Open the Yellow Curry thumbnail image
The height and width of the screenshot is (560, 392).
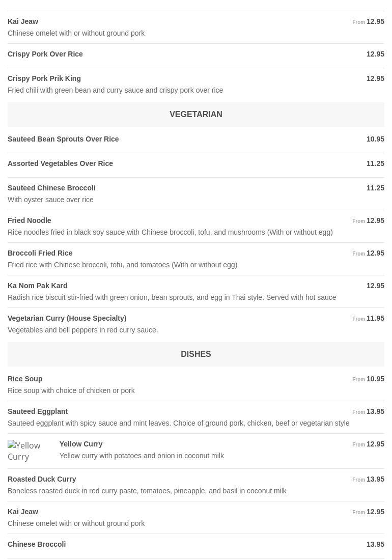click(29, 451)
